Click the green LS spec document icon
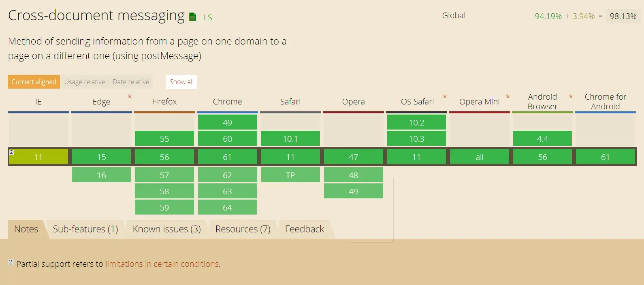This screenshot has width=644, height=285. click(193, 17)
